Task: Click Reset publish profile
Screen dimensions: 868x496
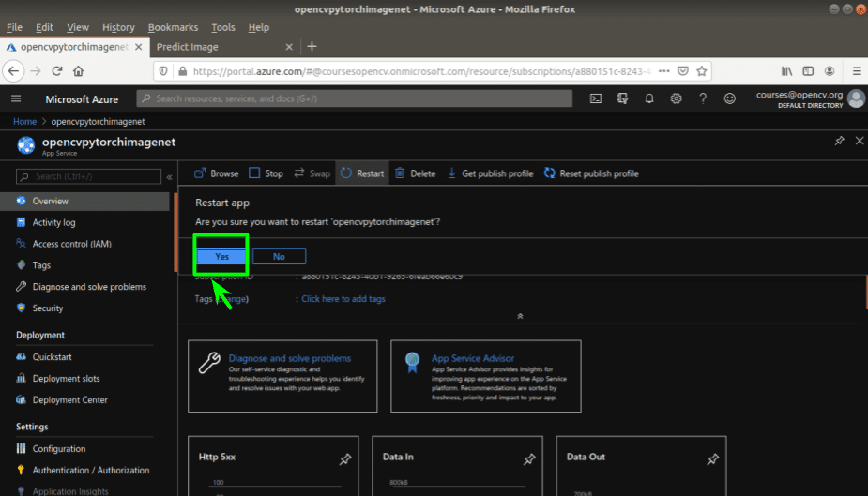Action: coord(591,173)
